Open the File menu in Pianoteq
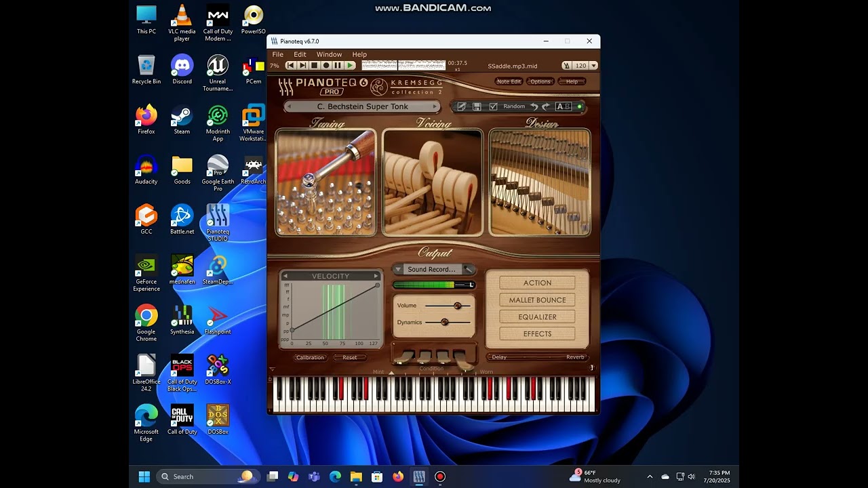Image resolution: width=868 pixels, height=488 pixels. pos(278,54)
